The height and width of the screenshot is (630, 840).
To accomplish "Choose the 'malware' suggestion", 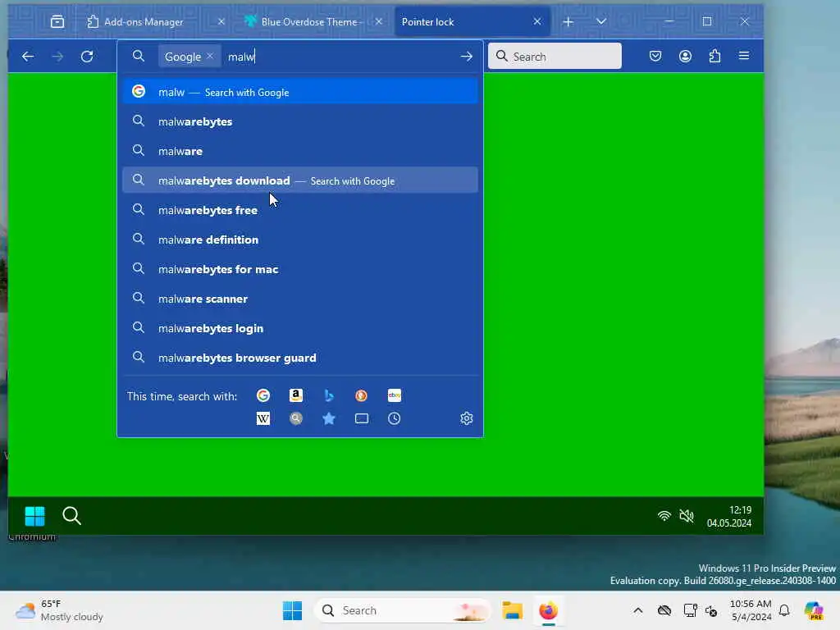I will (300, 151).
